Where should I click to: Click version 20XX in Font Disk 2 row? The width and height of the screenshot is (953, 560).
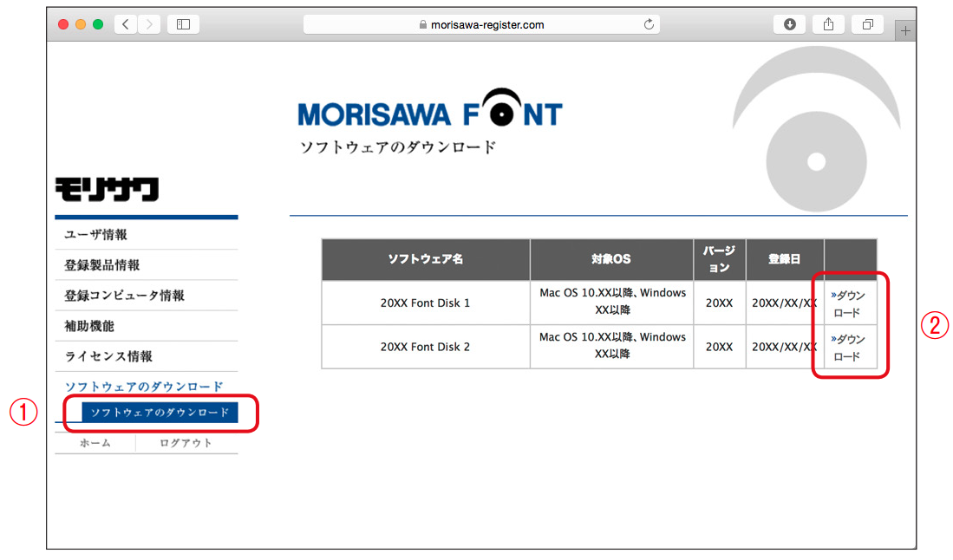click(719, 347)
